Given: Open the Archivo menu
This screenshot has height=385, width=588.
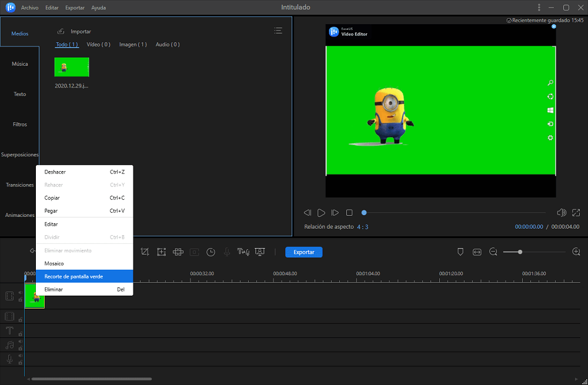Looking at the screenshot, I should [29, 8].
